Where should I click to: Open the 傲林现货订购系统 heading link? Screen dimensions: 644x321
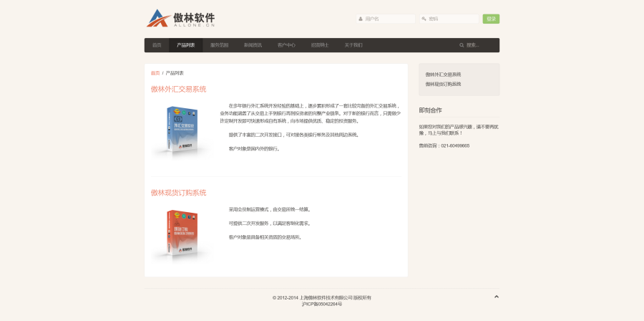(x=179, y=193)
